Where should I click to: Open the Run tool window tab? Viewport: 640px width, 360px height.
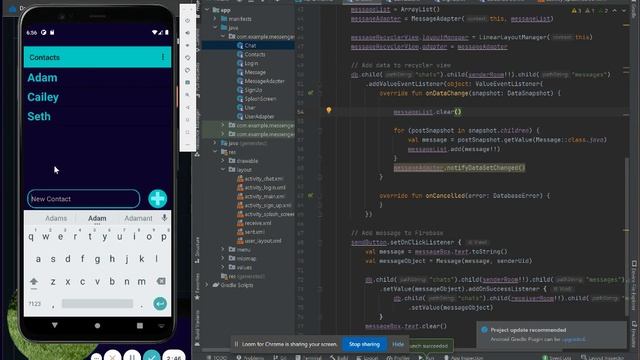[x=426, y=358]
